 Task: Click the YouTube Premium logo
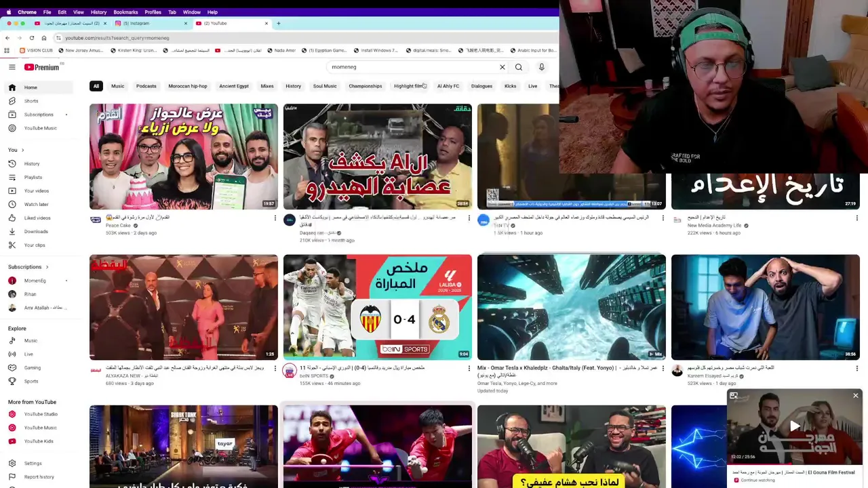click(43, 67)
